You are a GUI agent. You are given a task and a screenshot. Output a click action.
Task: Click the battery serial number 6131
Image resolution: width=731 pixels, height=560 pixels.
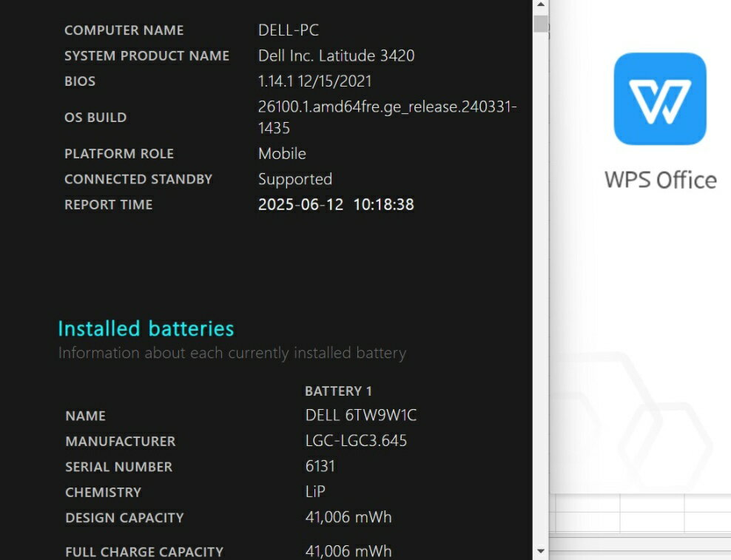tap(320, 466)
